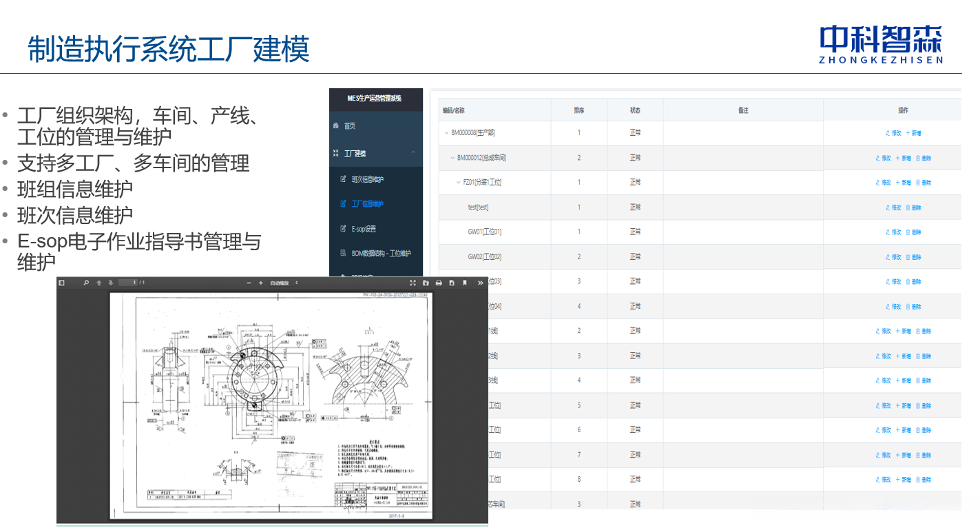The image size is (980, 528).
Task: Click 新增 for BM000008[生产部]
Action: click(913, 133)
